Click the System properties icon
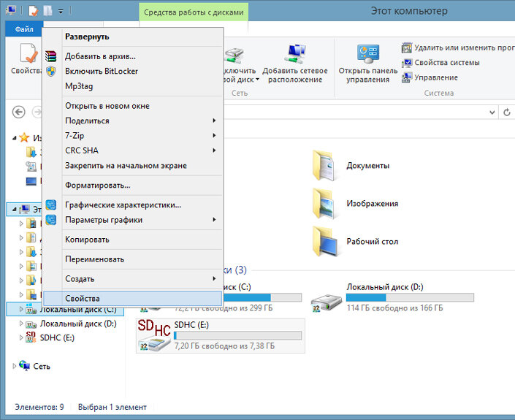 point(407,62)
